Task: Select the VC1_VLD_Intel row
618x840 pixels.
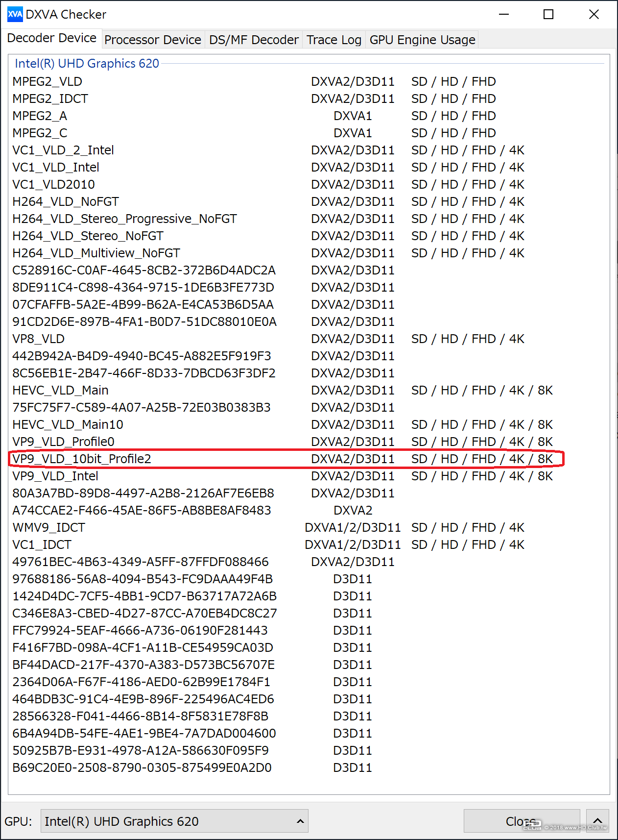Action: (x=309, y=167)
